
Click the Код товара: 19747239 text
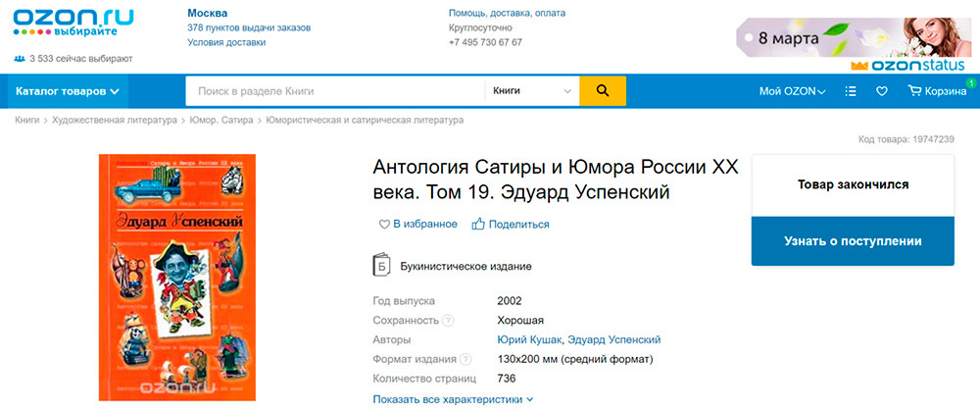coord(906,138)
